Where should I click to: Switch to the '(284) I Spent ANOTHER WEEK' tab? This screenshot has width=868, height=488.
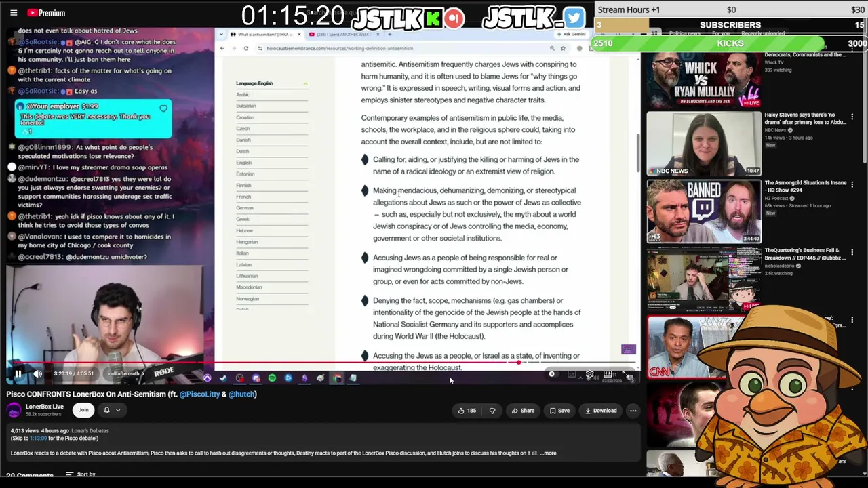tap(343, 34)
